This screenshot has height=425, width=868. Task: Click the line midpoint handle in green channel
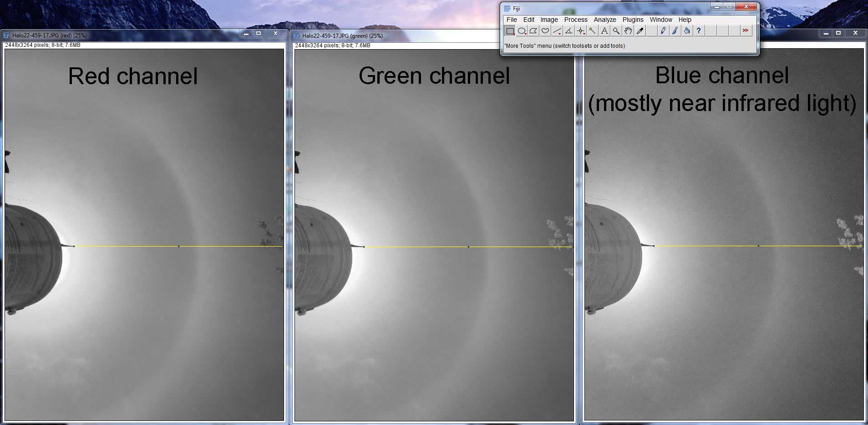pyautogui.click(x=468, y=247)
